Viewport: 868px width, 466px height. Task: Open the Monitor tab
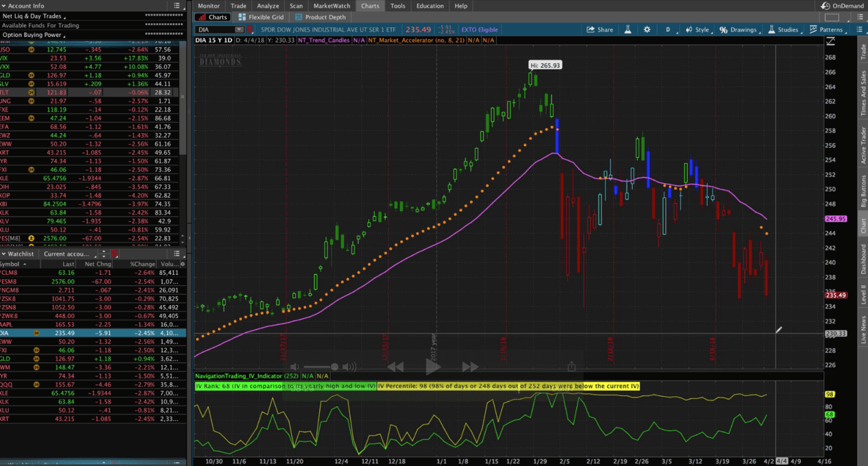[209, 5]
